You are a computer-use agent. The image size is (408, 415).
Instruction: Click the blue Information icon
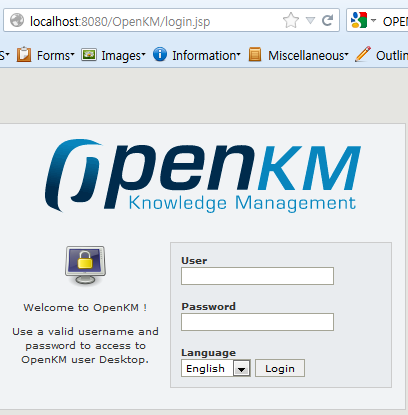point(160,54)
